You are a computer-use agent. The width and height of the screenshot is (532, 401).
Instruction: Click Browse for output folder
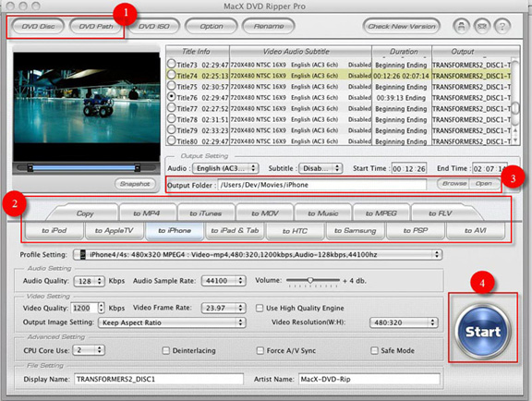[x=453, y=183]
